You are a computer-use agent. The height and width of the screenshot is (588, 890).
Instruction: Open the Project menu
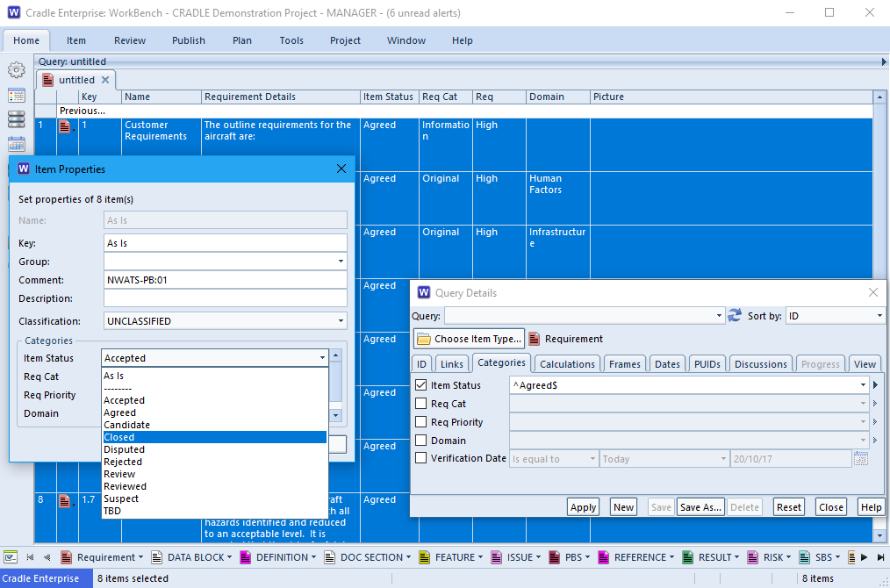(x=345, y=40)
